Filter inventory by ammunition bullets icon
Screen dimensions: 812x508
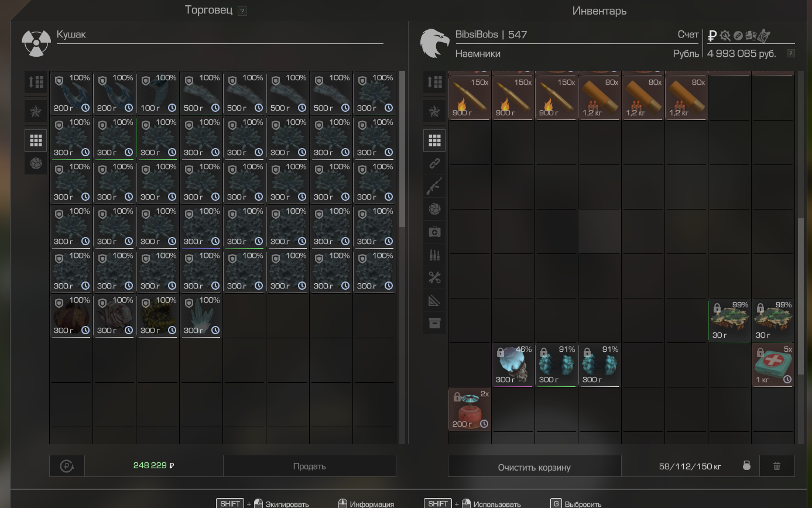pyautogui.click(x=434, y=255)
